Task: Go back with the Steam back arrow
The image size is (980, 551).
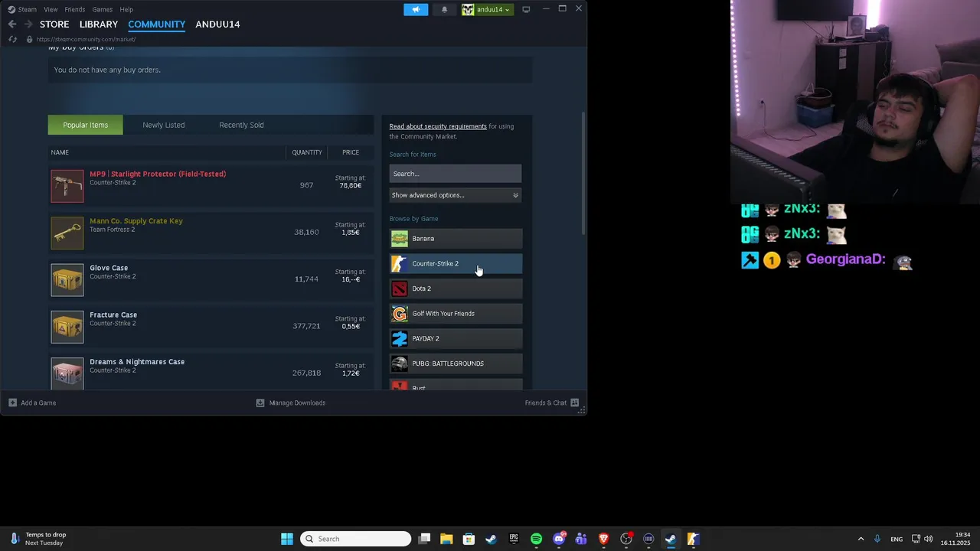Action: (12, 24)
